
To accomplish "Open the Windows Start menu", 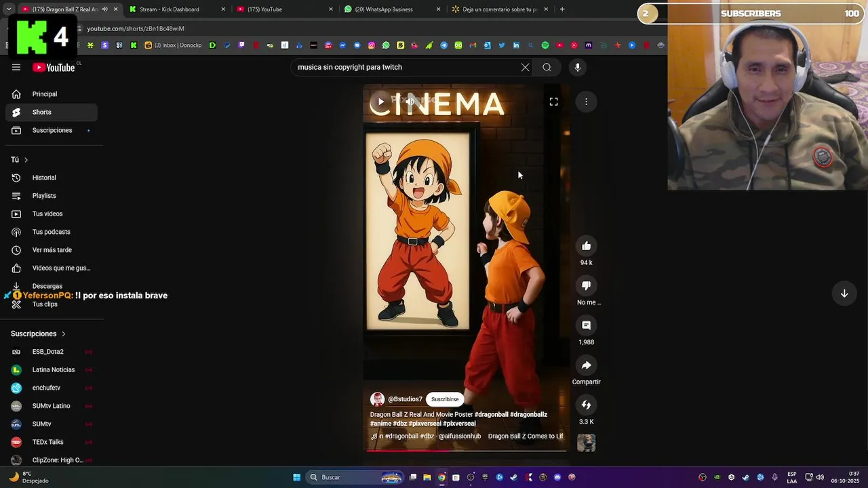I will click(296, 477).
